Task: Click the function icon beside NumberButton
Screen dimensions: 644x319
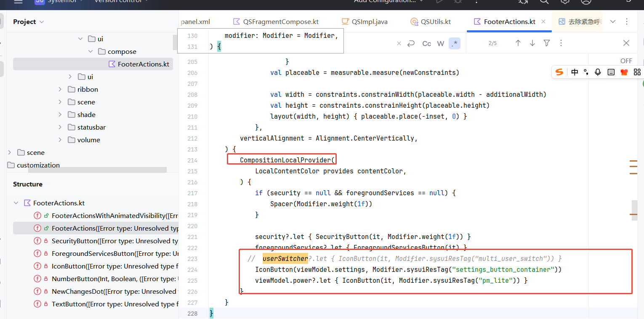Action: (x=37, y=279)
